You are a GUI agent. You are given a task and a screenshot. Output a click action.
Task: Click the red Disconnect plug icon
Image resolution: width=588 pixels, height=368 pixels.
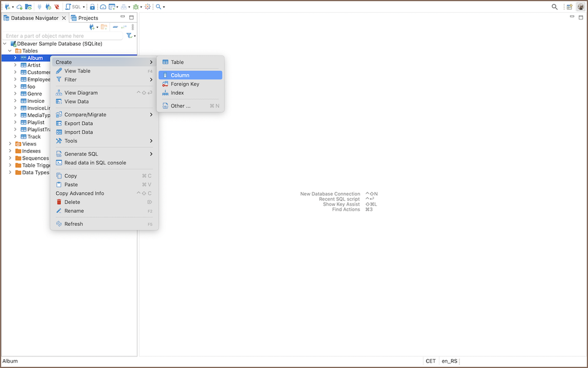pos(56,6)
